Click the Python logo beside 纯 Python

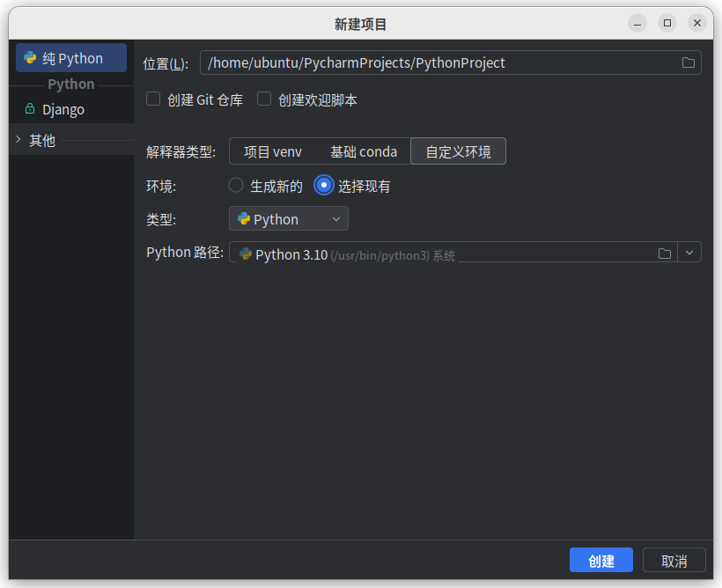click(31, 58)
